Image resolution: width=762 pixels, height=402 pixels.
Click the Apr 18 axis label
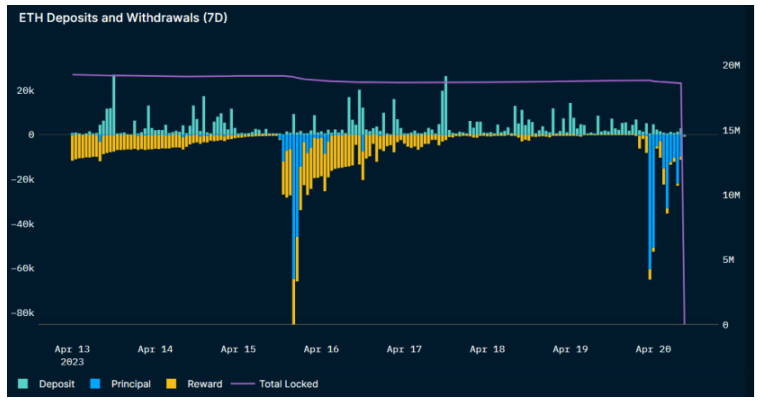tap(487, 349)
